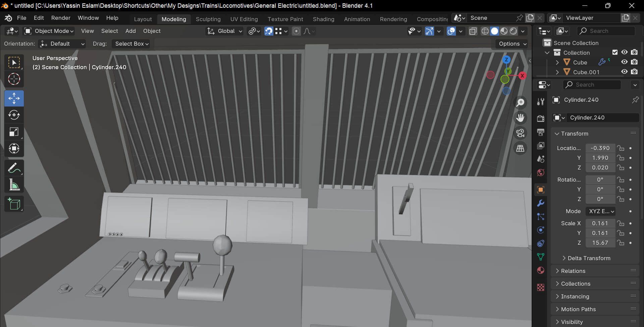Open the Render menu
This screenshot has height=327, width=644.
pyautogui.click(x=61, y=18)
